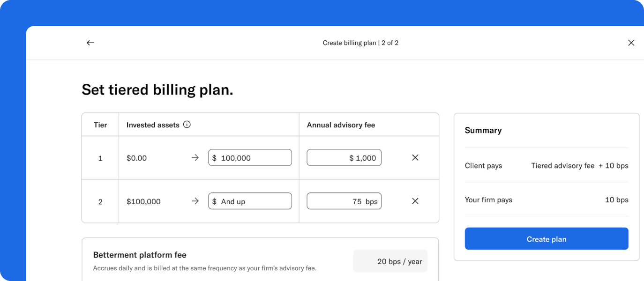The height and width of the screenshot is (281, 644).
Task: Click the And up field for Tier 2
Action: 250,201
